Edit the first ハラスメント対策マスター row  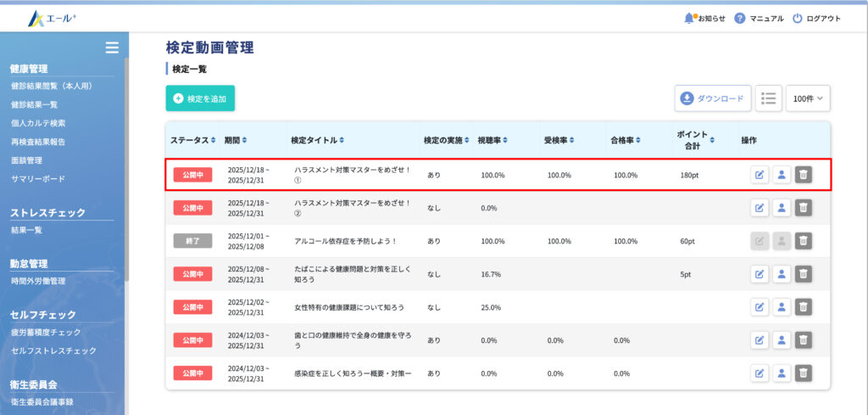[759, 175]
